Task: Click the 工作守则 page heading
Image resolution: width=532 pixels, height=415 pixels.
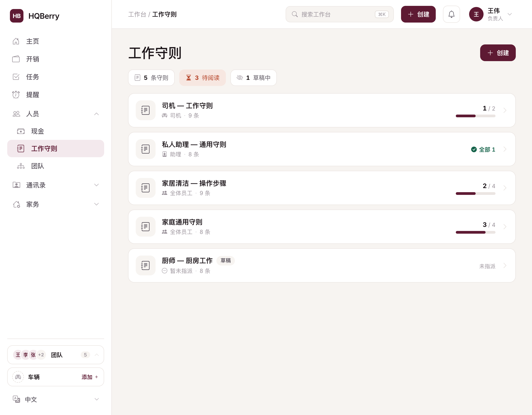Action: coord(155,53)
